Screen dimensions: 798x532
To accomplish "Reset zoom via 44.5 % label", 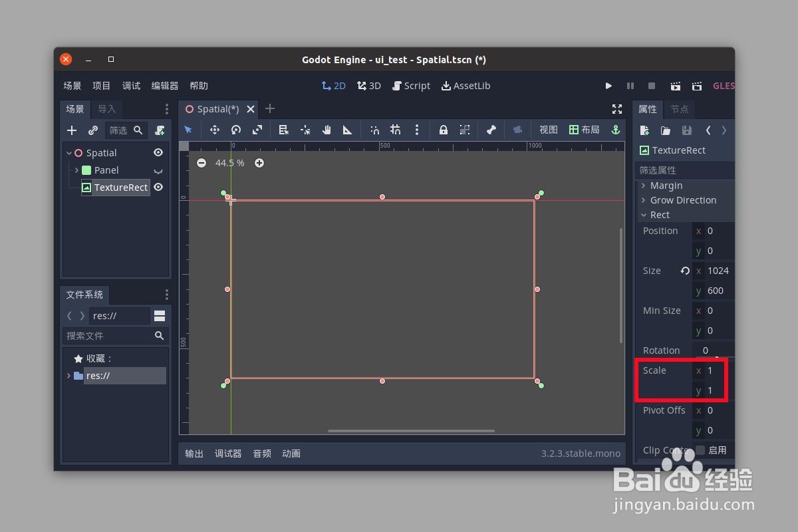I will tap(230, 163).
